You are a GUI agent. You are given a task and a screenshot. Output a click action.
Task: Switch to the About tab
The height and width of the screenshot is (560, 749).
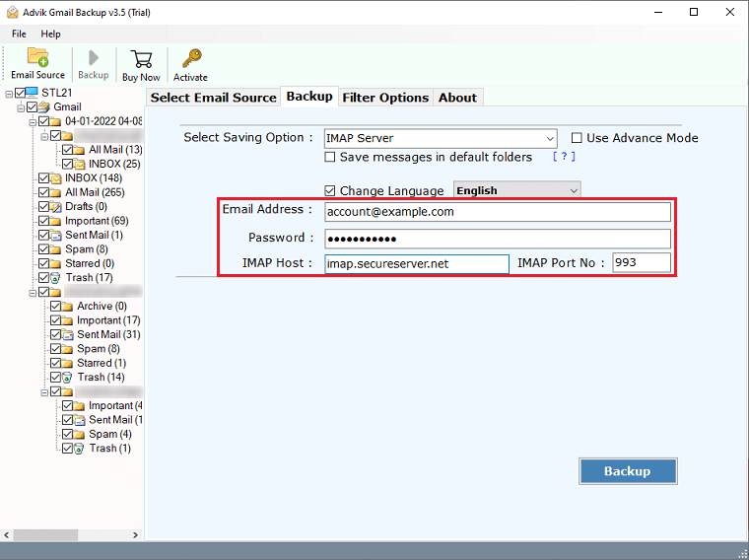(457, 98)
